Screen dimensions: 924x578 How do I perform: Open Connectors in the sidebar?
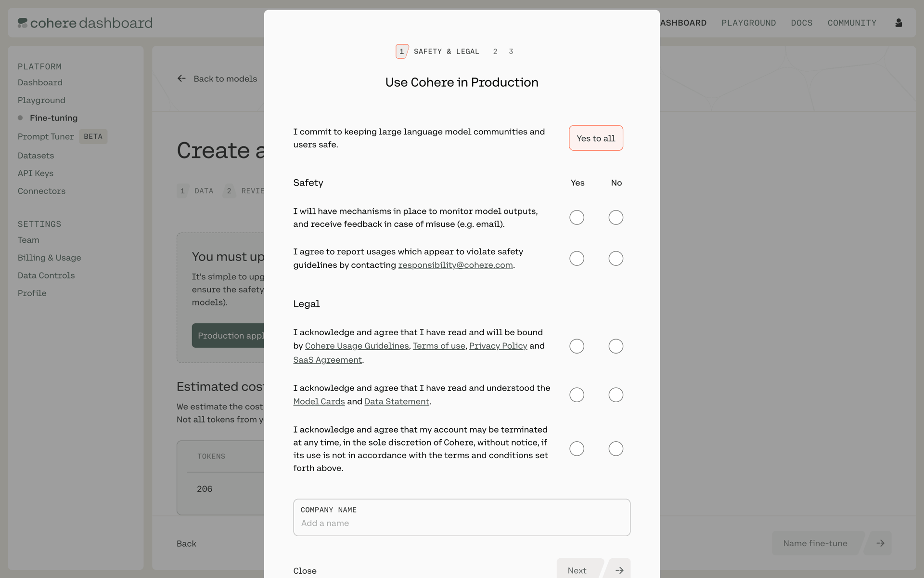point(41,191)
